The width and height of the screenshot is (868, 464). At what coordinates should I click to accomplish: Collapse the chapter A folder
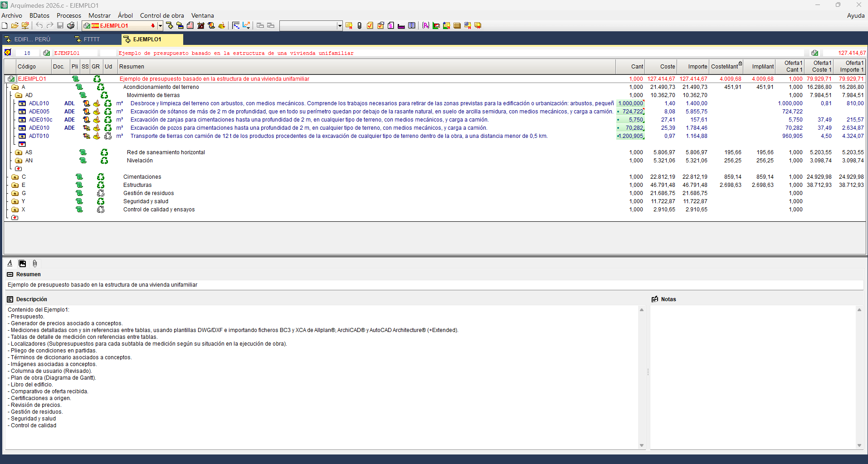[15, 87]
